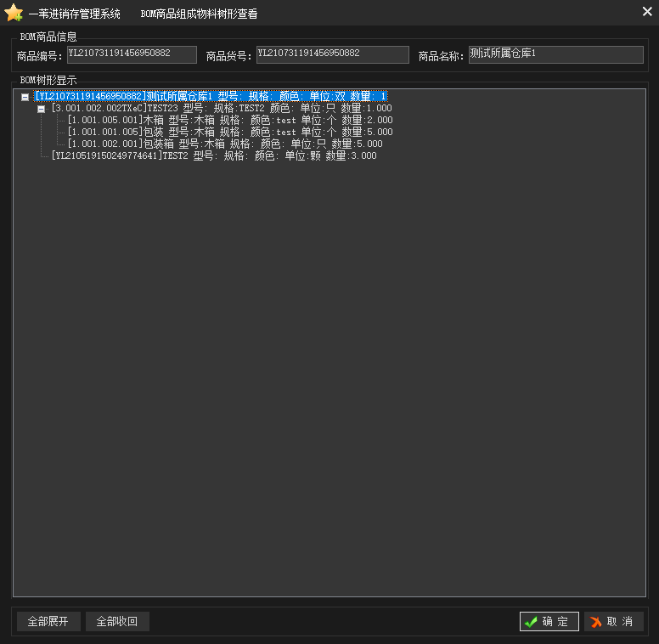
Task: Select root row 测试所属仓库1 in tree
Action: (211, 96)
